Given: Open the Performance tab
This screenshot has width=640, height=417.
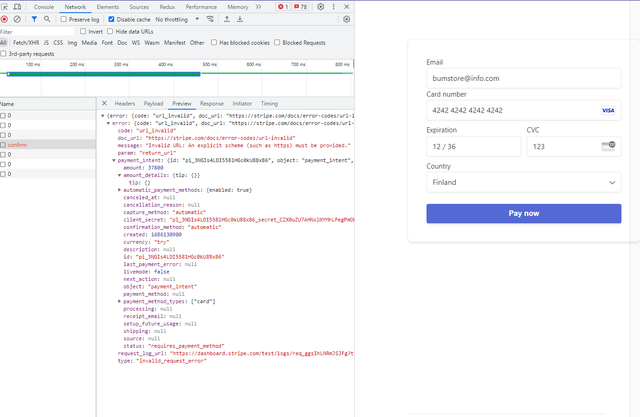Looking at the screenshot, I should (201, 7).
